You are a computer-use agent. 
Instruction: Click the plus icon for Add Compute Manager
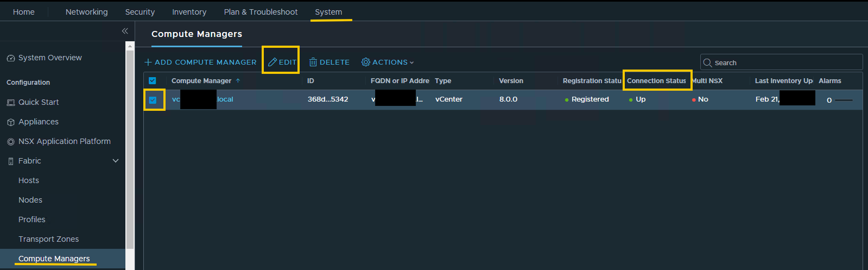tap(148, 62)
